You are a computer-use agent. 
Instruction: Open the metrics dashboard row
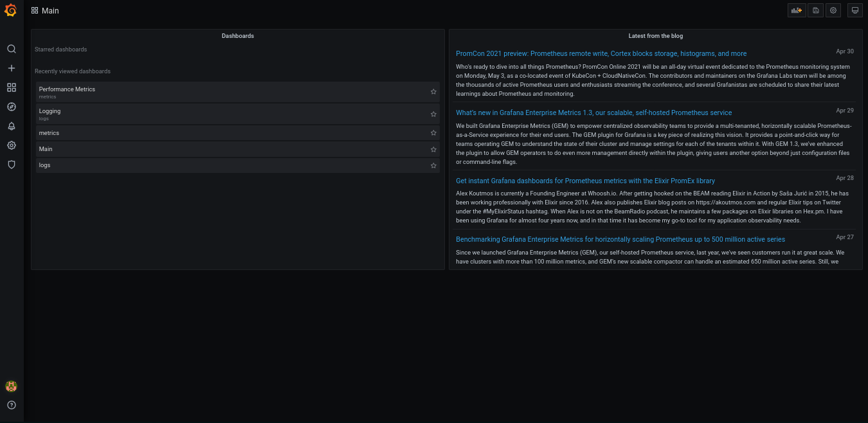[x=238, y=133]
